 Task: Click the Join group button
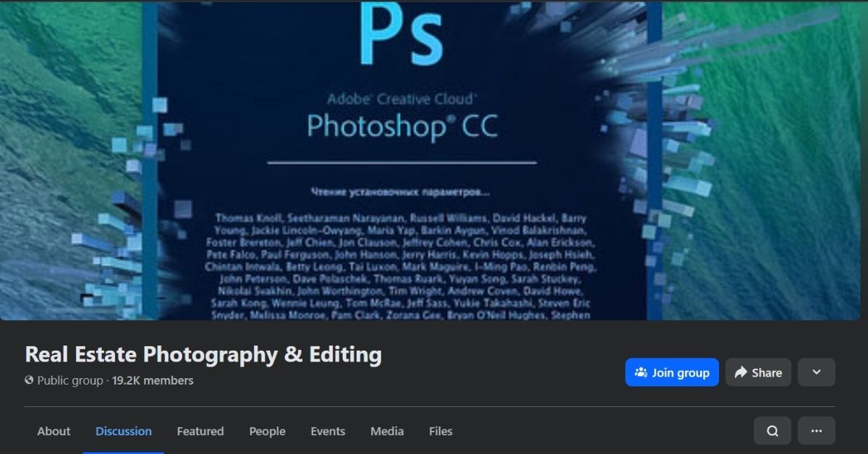(672, 372)
